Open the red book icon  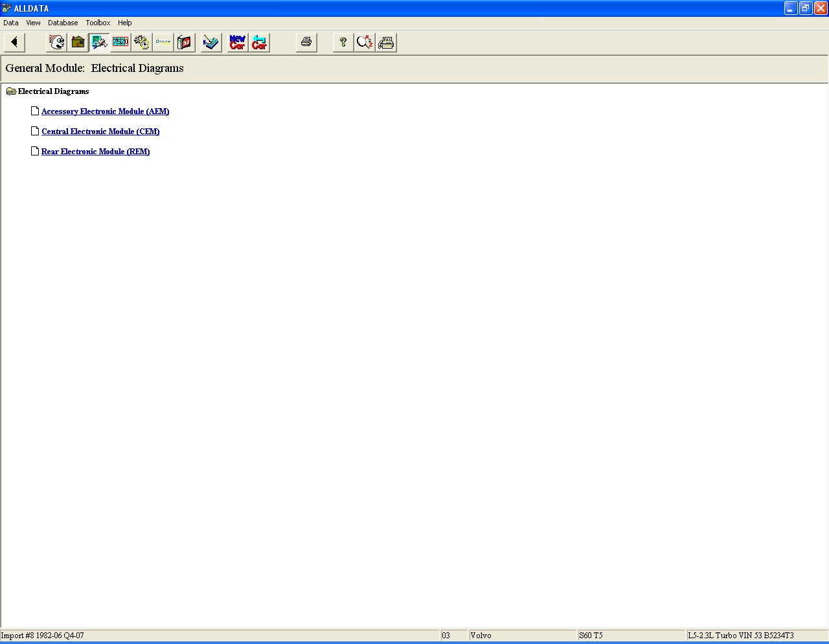pos(185,43)
